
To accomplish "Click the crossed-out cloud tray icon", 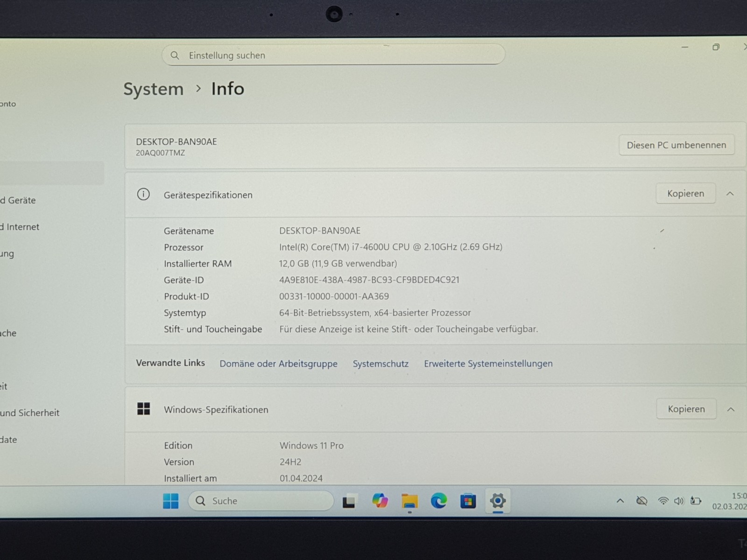I will coord(642,501).
